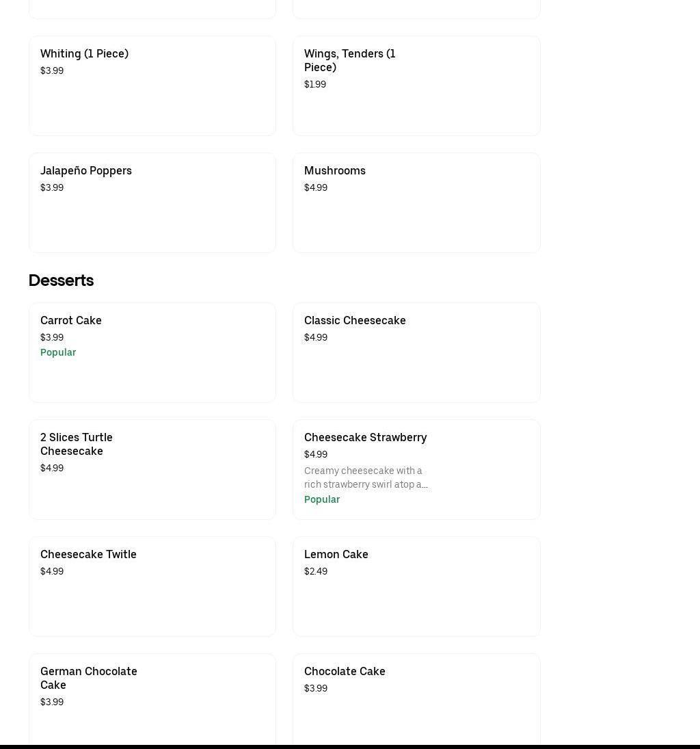700x749 pixels.
Task: Click the Popular tag under Cheesecake Strawberry
Action: [x=322, y=499]
